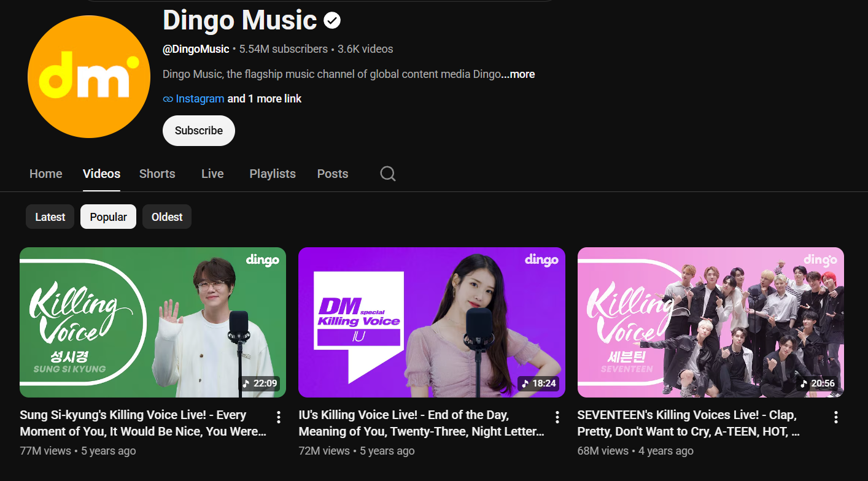This screenshot has width=868, height=481.
Task: Click the '77M views • 5 years ago' text
Action: (78, 451)
